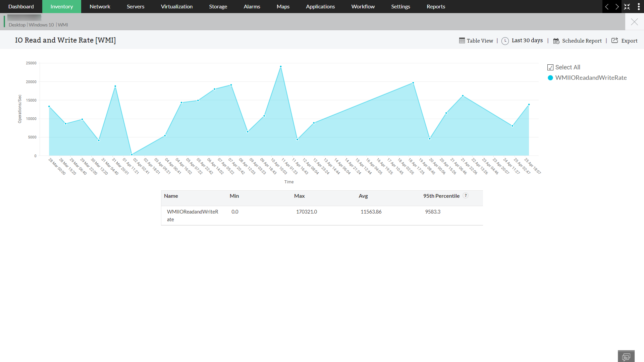Open the Last 30 days period dropdown
This screenshot has width=644, height=362.
pyautogui.click(x=527, y=41)
